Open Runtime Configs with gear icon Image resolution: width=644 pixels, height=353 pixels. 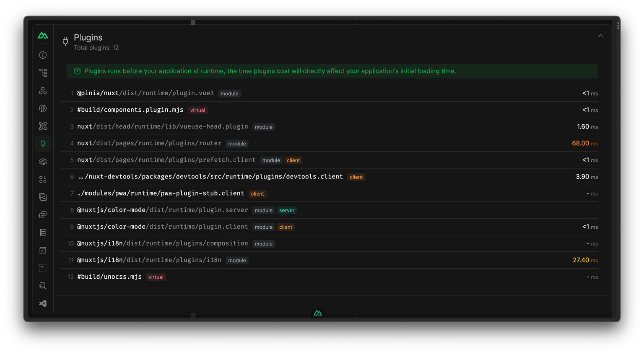tap(42, 161)
